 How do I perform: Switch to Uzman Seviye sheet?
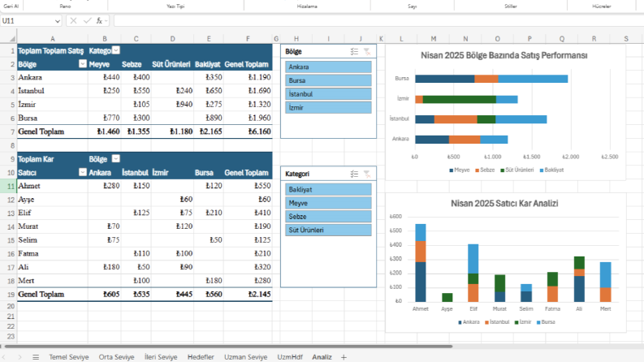[245, 357]
